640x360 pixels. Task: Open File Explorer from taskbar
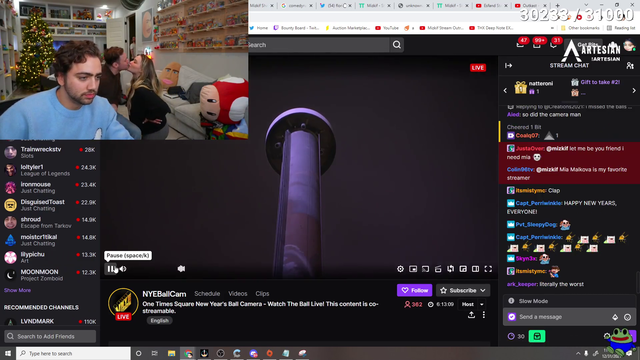(171, 353)
